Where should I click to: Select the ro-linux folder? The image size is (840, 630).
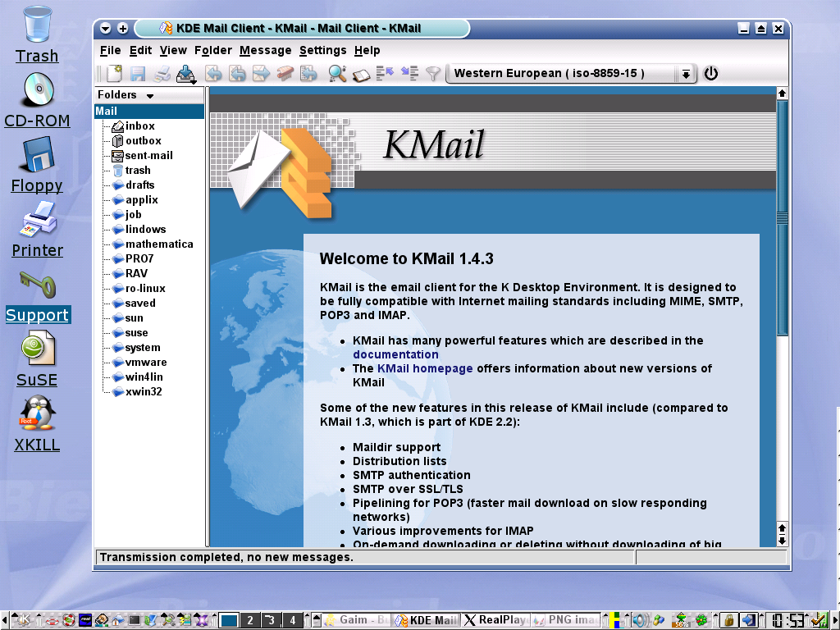[x=145, y=288]
